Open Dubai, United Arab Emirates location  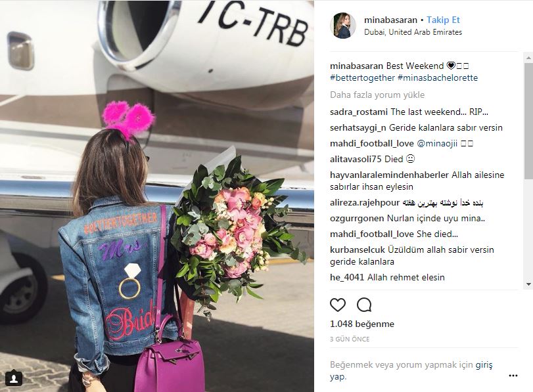click(x=413, y=32)
